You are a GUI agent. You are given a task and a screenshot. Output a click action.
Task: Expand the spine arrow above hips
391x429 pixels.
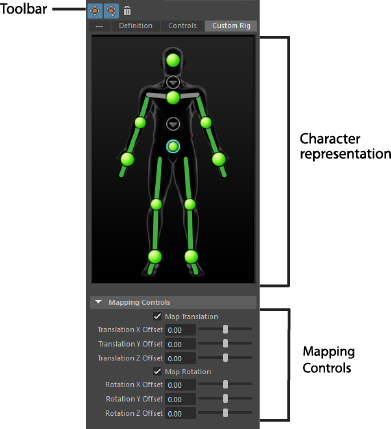tap(173, 124)
